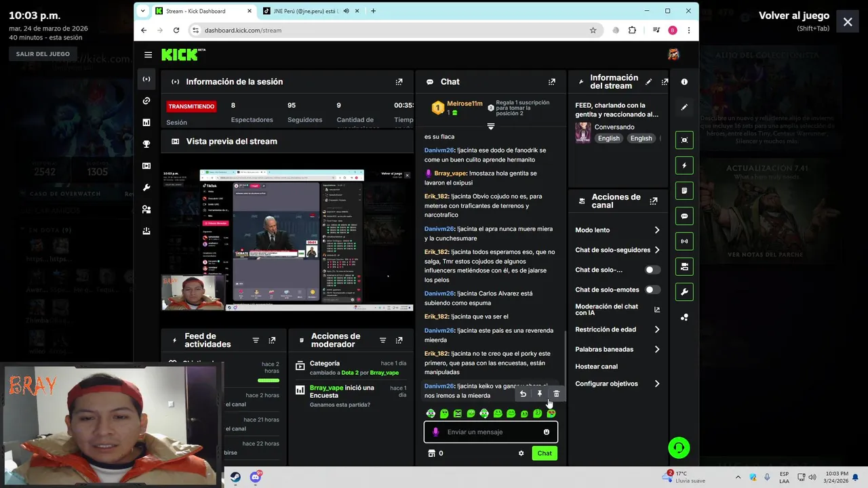Viewport: 868px width, 488px height.
Task: Expand the Chat de solo-seguidores option
Action: tap(618, 250)
